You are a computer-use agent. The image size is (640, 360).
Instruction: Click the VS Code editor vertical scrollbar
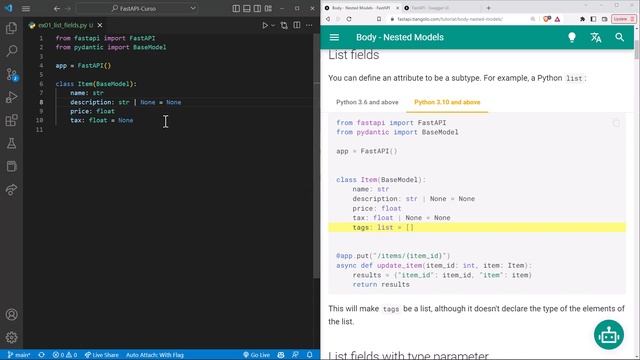coord(316,155)
